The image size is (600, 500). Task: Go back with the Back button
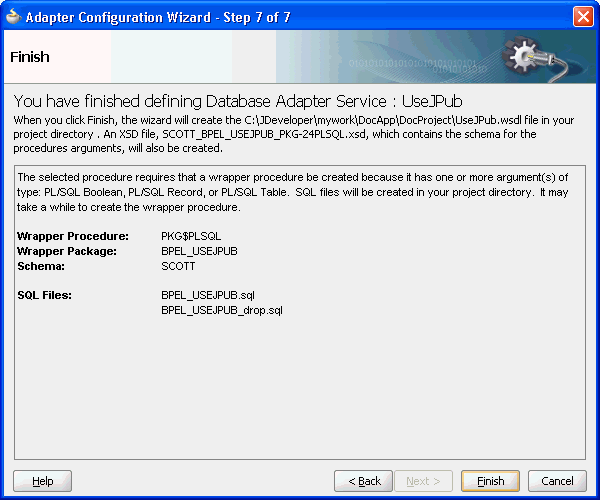(x=363, y=481)
